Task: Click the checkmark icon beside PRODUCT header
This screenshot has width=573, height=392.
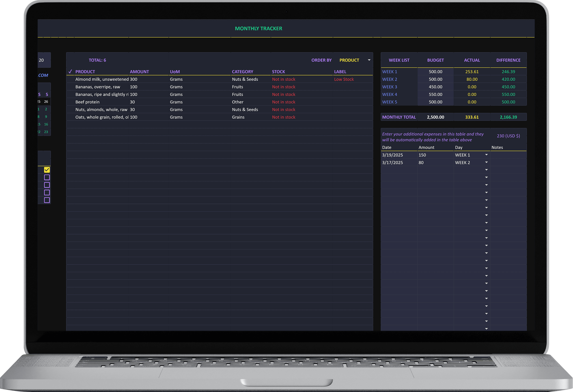Action: click(x=70, y=71)
